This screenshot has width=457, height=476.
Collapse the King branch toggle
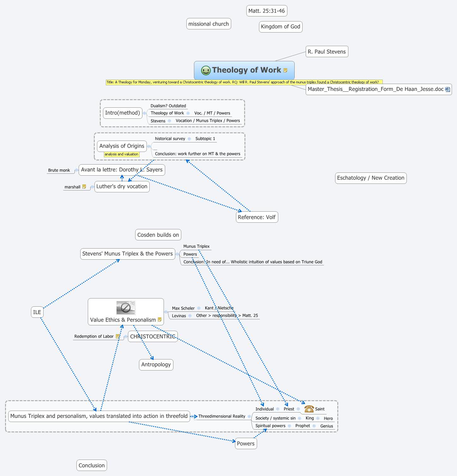[x=318, y=418]
